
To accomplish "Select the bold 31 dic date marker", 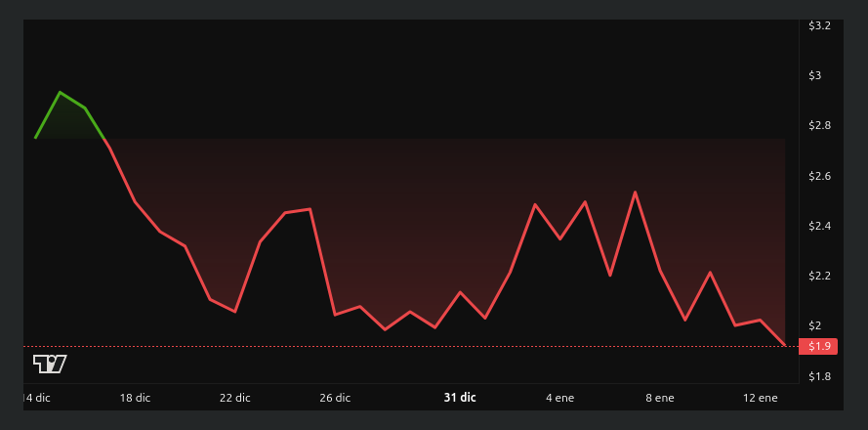I will (460, 398).
